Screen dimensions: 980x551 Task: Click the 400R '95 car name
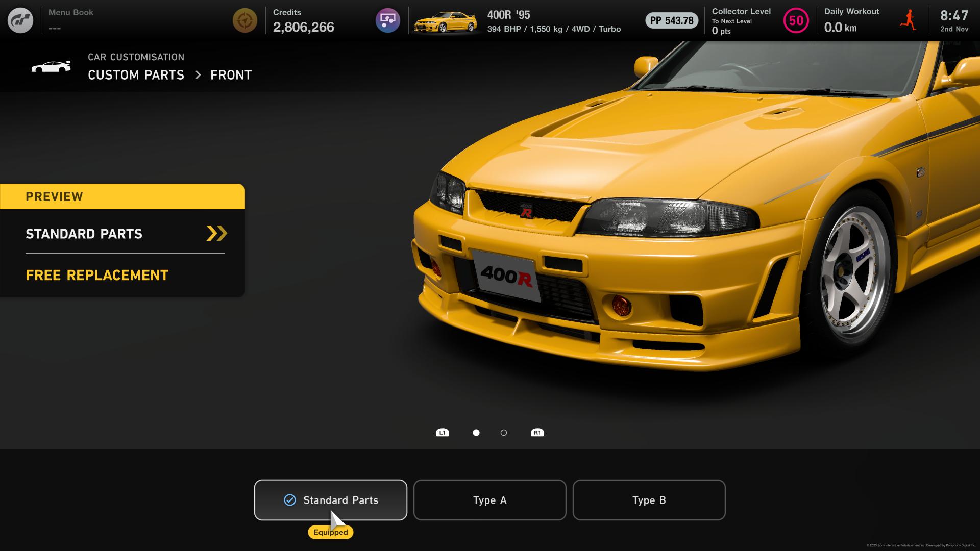(509, 15)
